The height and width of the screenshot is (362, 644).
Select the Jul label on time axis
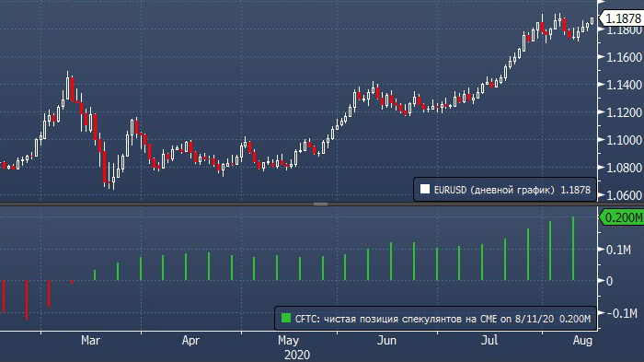tap(489, 341)
